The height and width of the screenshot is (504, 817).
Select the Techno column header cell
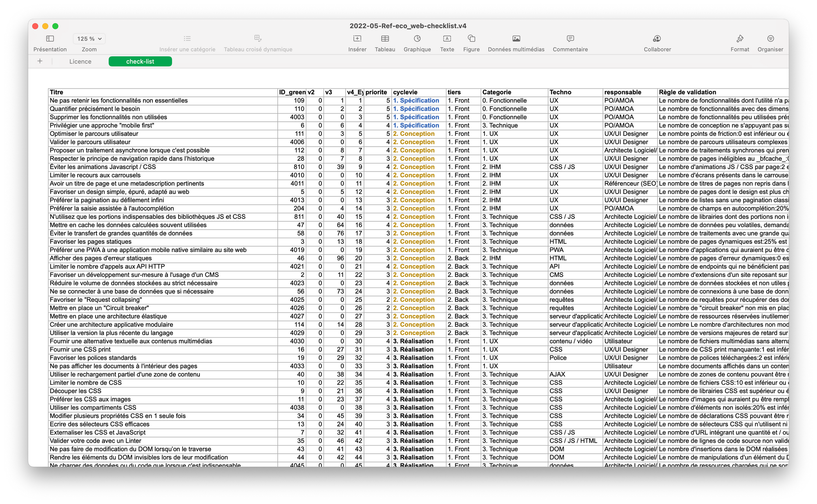[576, 92]
